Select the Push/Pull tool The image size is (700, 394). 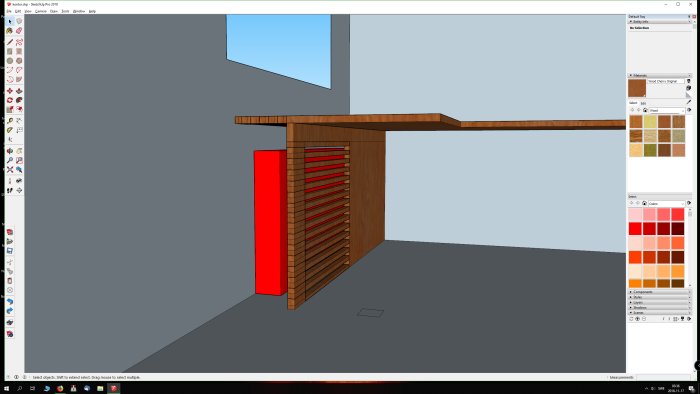click(x=19, y=91)
